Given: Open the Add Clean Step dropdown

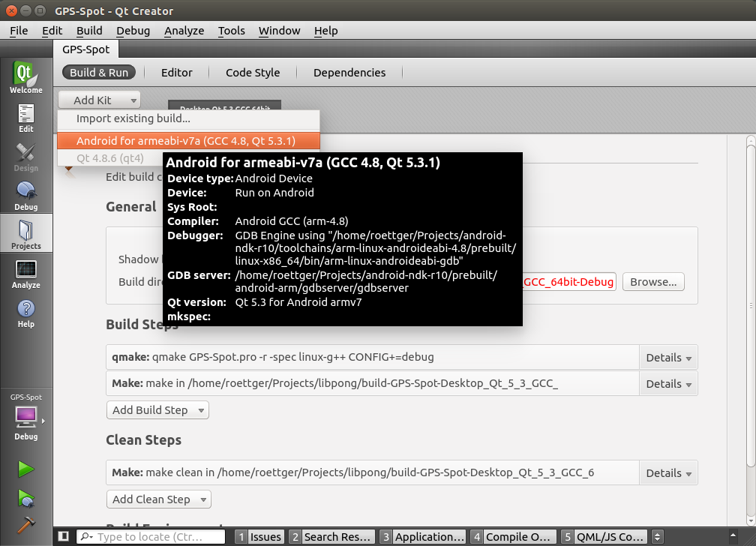Looking at the screenshot, I should (x=159, y=499).
